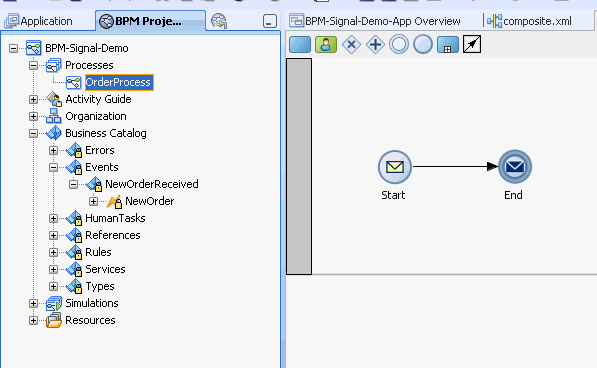The image size is (597, 368).
Task: Expand the NewOrder event node
Action: (93, 201)
